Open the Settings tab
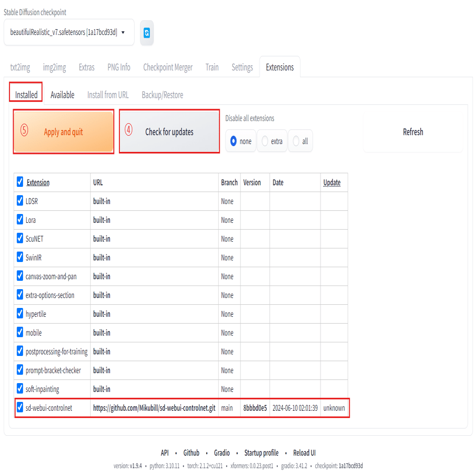Screen dimensions: 476x476 coord(242,67)
